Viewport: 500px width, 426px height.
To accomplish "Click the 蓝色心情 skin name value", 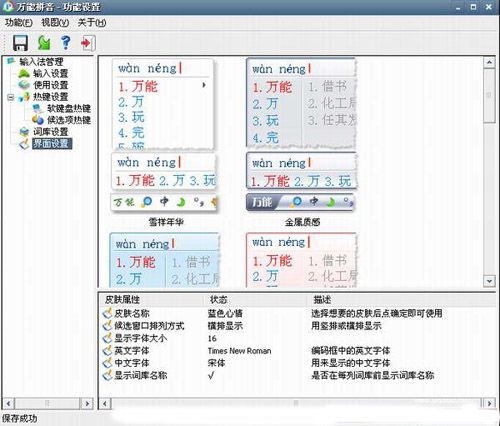I will pos(225,313).
